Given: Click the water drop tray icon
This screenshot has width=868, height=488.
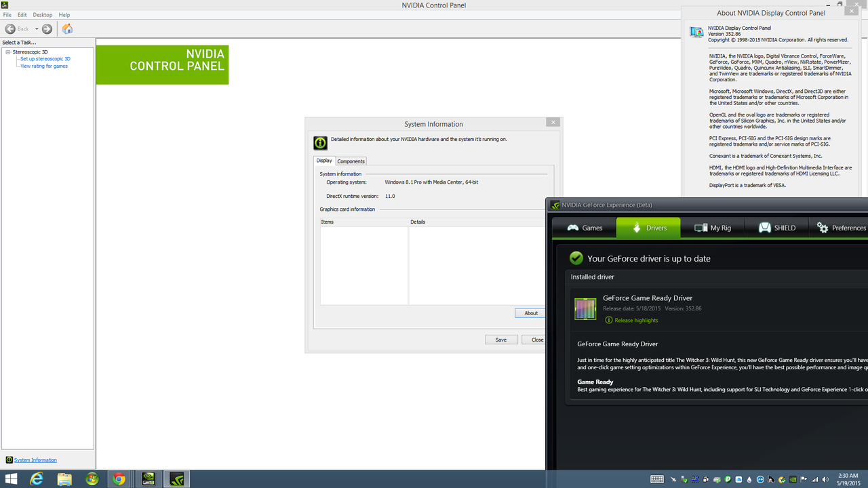Looking at the screenshot, I should (749, 479).
